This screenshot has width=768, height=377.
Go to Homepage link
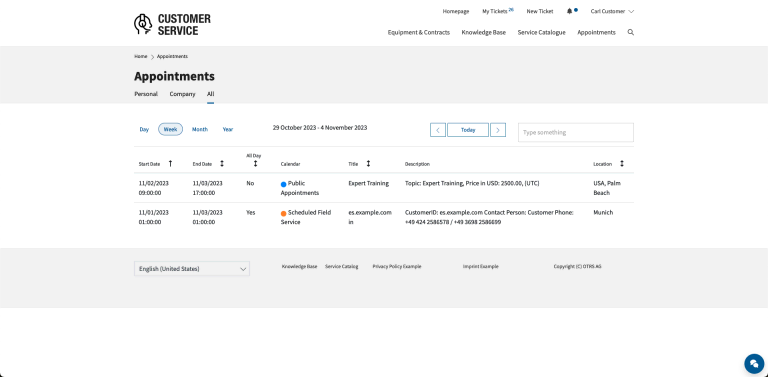tap(456, 11)
